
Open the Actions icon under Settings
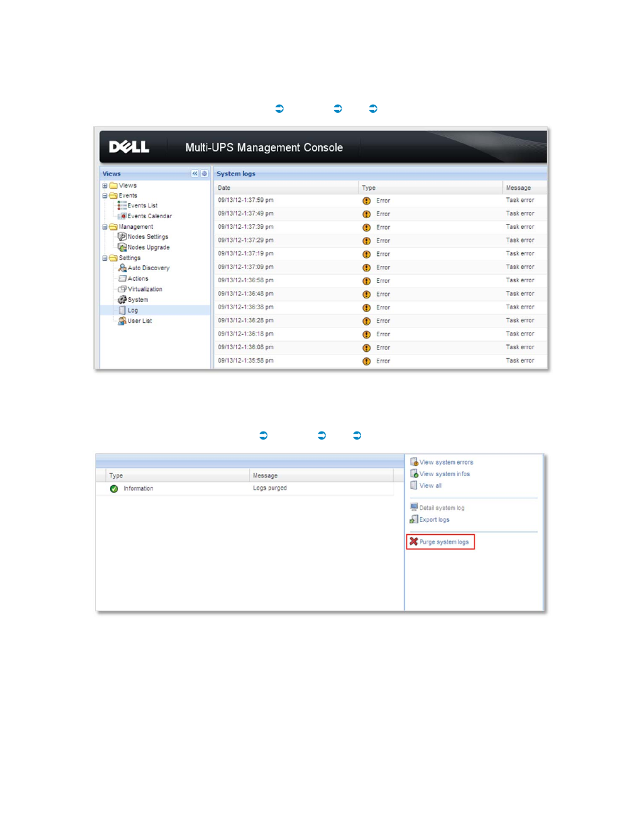(122, 278)
